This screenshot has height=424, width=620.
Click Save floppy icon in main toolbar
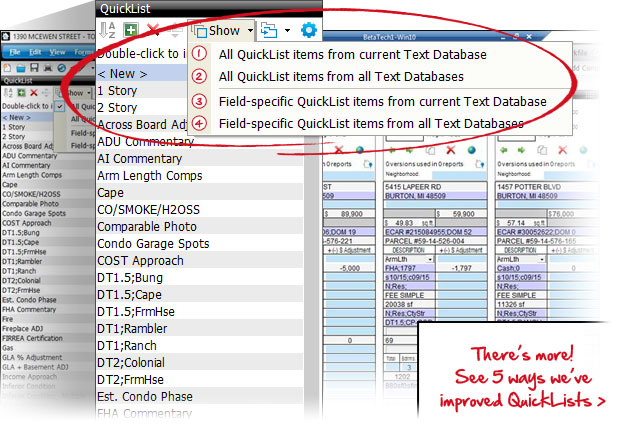point(34,68)
